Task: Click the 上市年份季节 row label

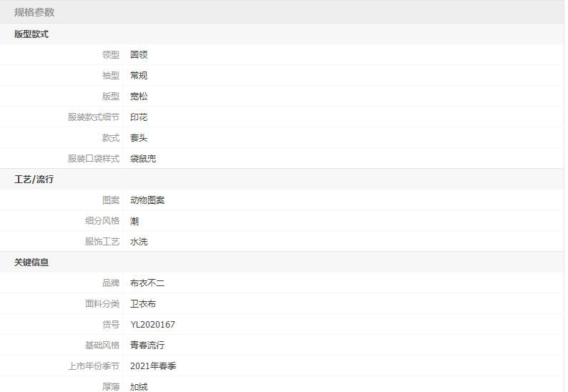Action: click(94, 366)
